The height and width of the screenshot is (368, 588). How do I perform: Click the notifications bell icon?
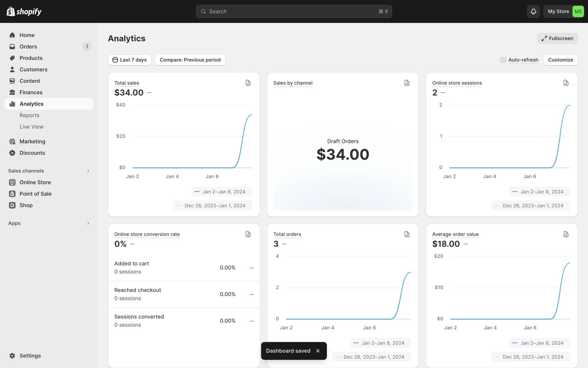click(533, 11)
